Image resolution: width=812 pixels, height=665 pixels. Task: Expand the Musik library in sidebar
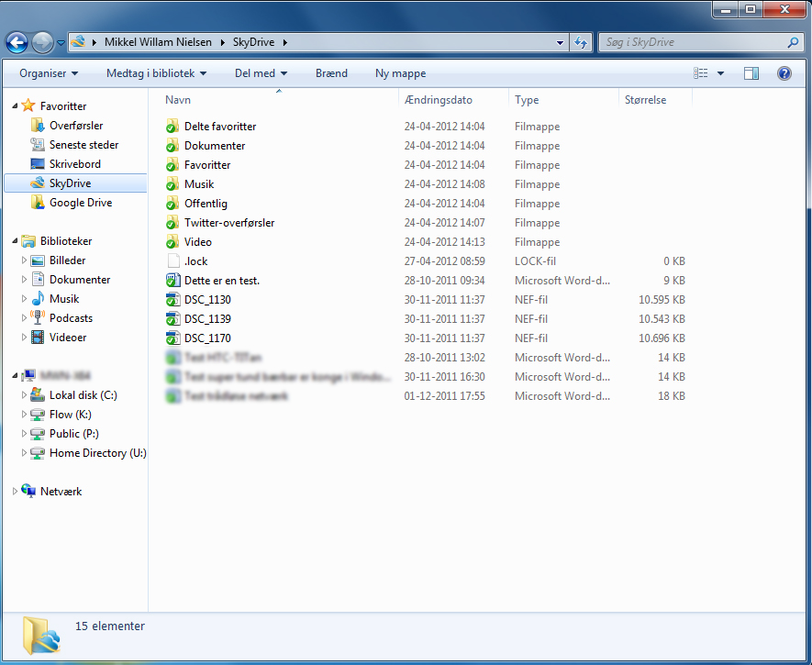pyautogui.click(x=24, y=299)
